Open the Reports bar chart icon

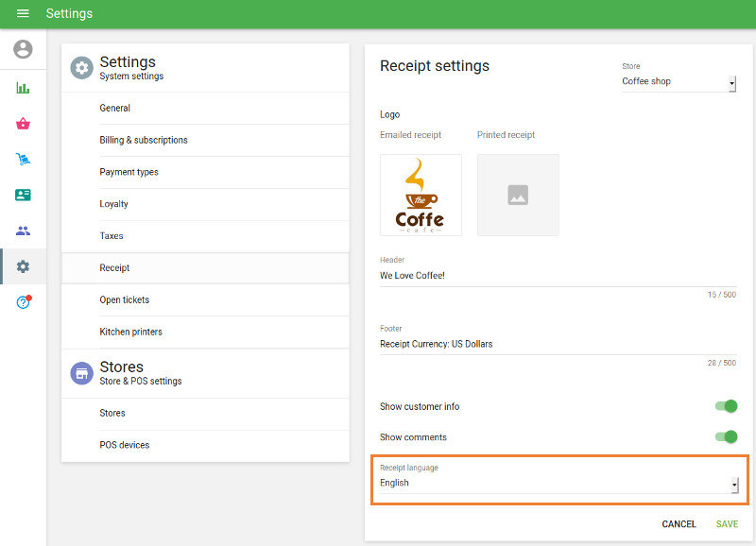coord(23,88)
